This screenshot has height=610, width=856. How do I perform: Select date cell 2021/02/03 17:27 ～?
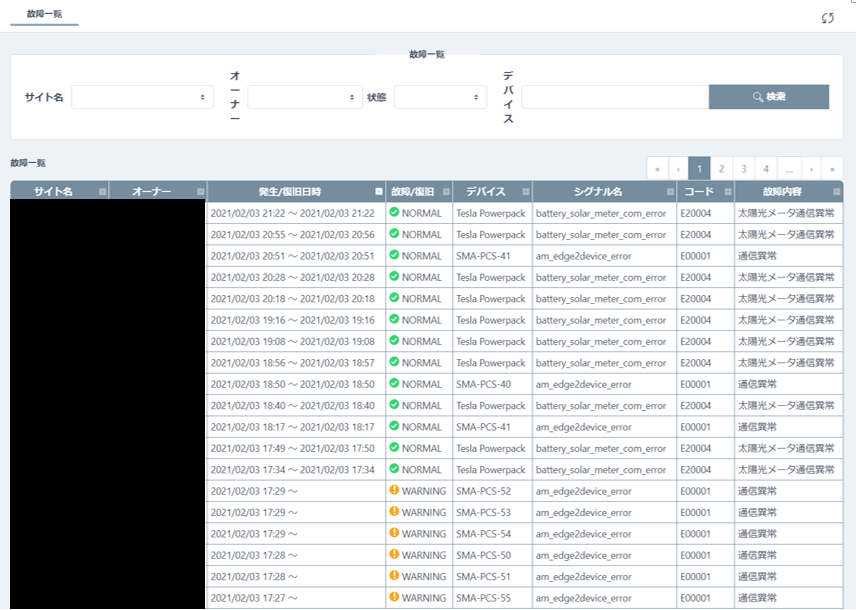tap(296, 598)
